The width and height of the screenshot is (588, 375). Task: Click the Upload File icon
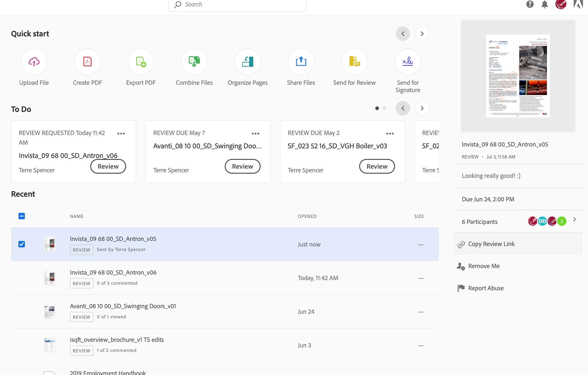click(34, 62)
